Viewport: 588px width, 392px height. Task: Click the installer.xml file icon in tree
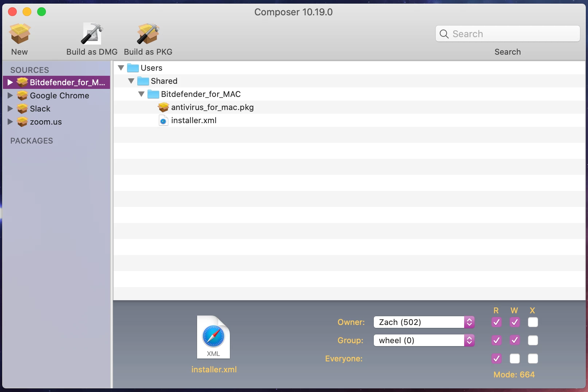click(163, 121)
